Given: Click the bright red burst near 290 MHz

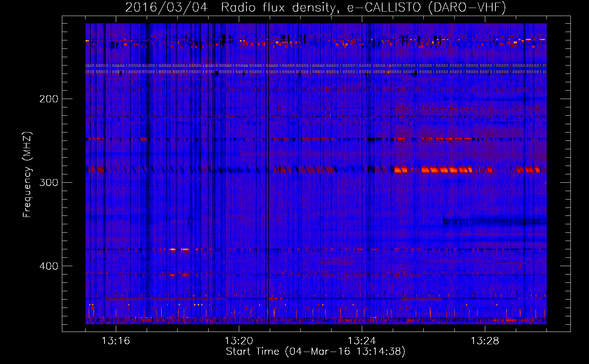Looking at the screenshot, I should [446, 170].
